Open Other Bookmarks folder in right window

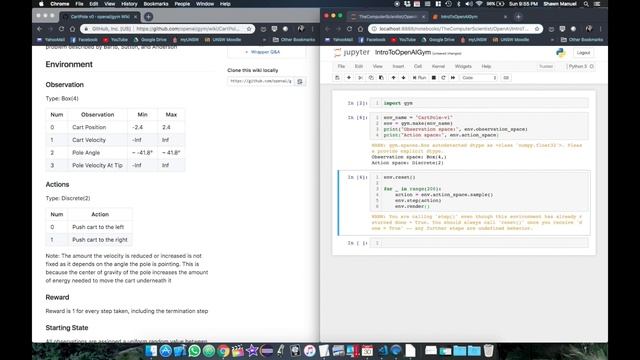pos(582,40)
